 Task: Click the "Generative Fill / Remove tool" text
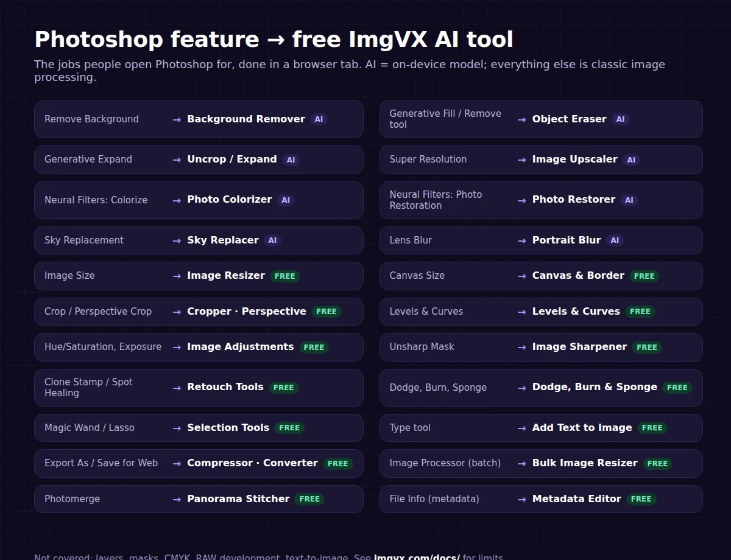pos(445,119)
